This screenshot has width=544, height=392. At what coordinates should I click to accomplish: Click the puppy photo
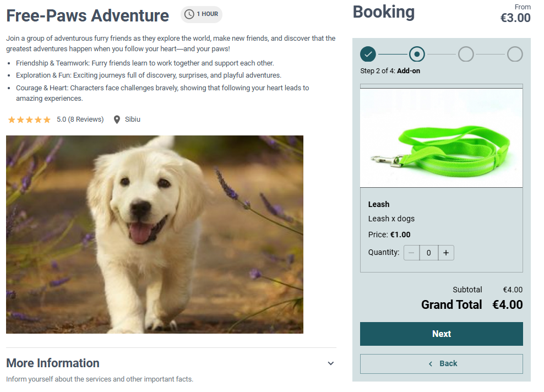tap(155, 235)
